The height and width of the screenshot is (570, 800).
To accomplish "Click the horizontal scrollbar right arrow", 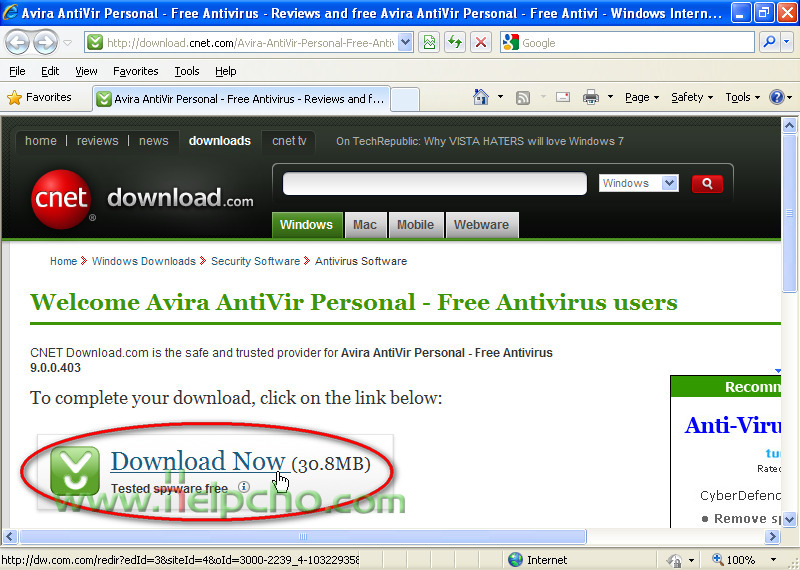I will coord(772,536).
